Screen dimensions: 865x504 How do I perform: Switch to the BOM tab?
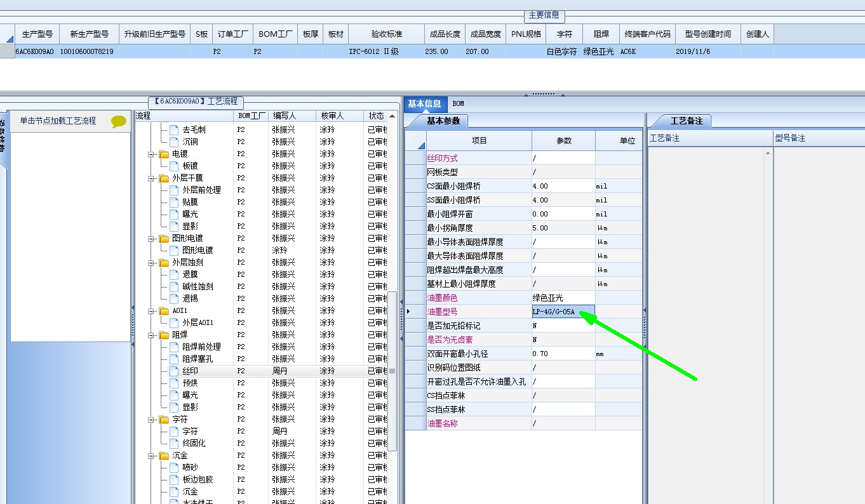[458, 103]
